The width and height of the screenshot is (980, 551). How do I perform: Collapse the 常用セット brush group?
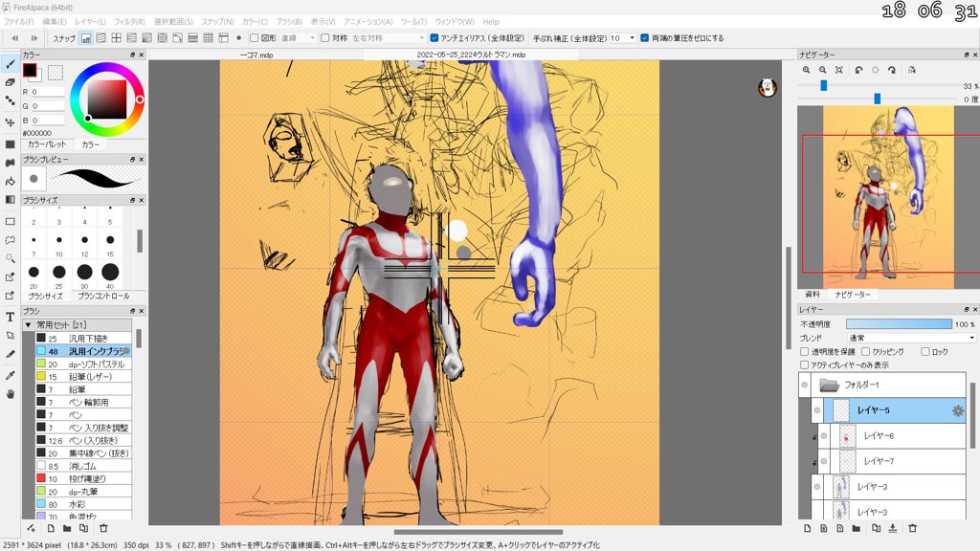click(28, 325)
